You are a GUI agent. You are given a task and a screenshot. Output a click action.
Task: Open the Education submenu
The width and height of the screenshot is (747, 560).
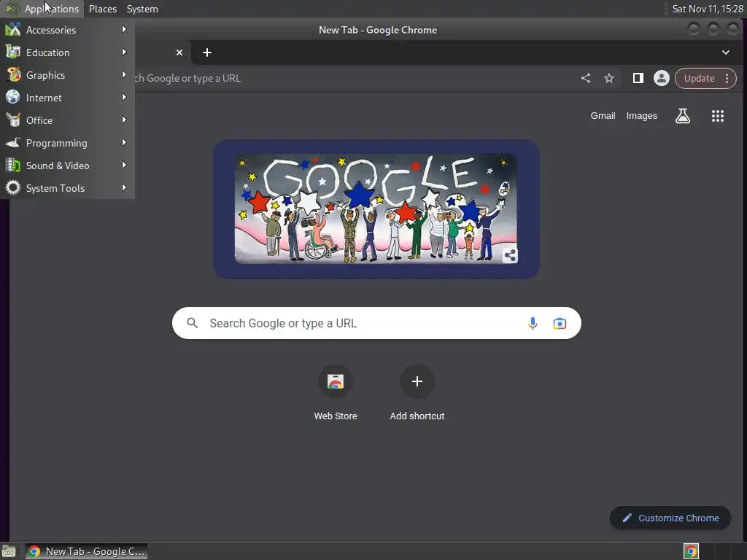[x=66, y=52]
